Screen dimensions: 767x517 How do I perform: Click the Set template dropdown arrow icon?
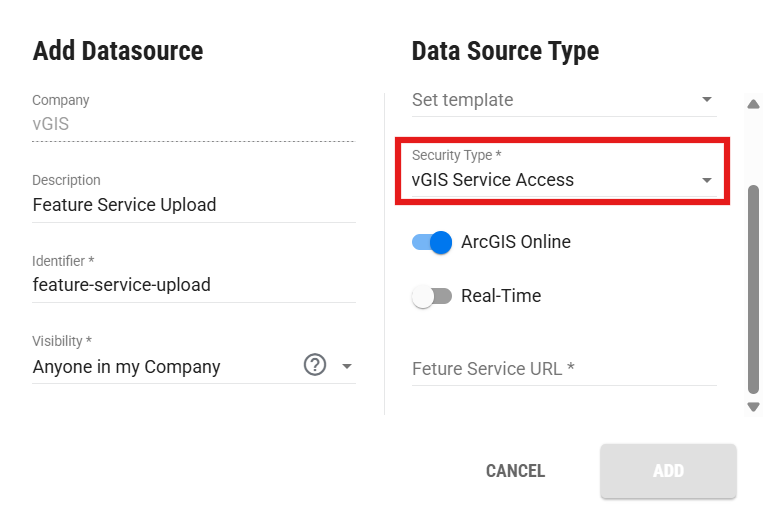706,99
